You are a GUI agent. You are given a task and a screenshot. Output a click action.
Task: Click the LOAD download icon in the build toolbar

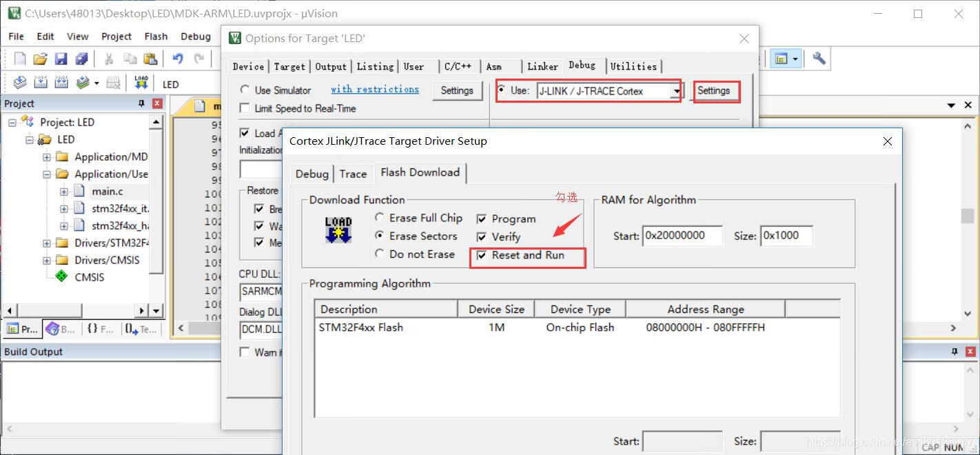[x=141, y=83]
